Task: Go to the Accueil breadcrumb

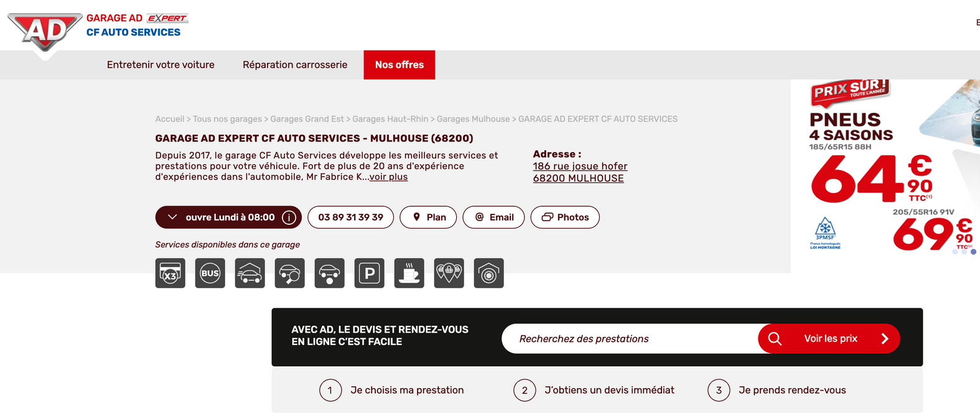Action: [170, 119]
